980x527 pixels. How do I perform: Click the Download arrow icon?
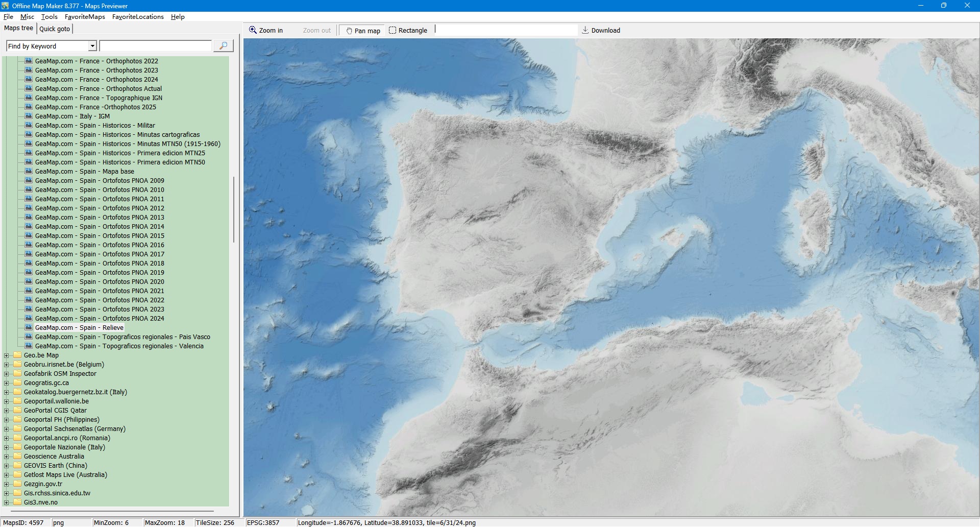click(585, 30)
